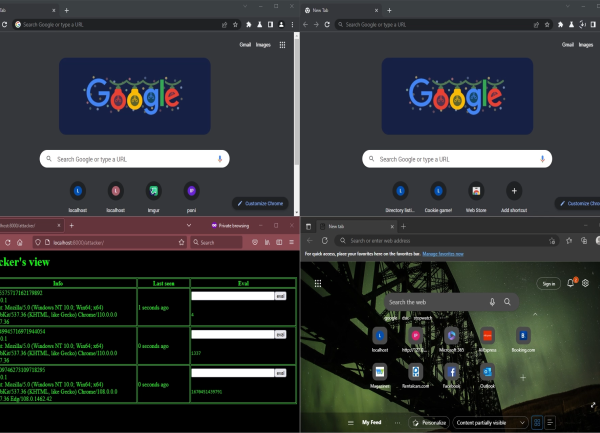Image resolution: width=600 pixels, height=433 pixels.
Task: Open Content partially visible dropdown in Edge
Action: point(491,423)
